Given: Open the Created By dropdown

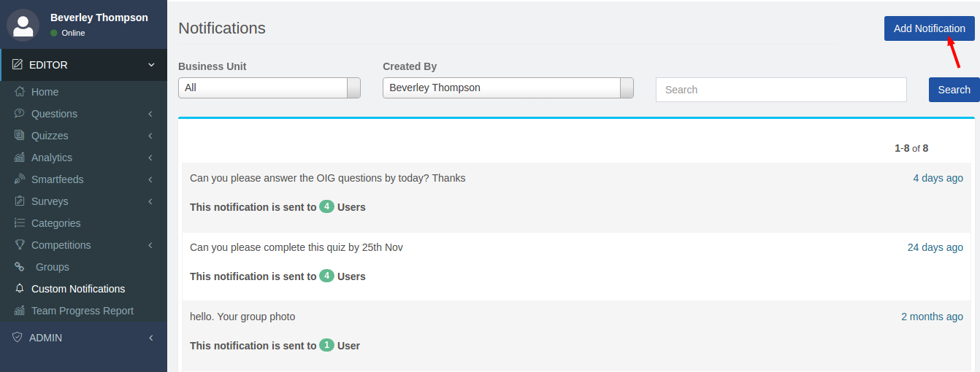Looking at the screenshot, I should pos(508,88).
